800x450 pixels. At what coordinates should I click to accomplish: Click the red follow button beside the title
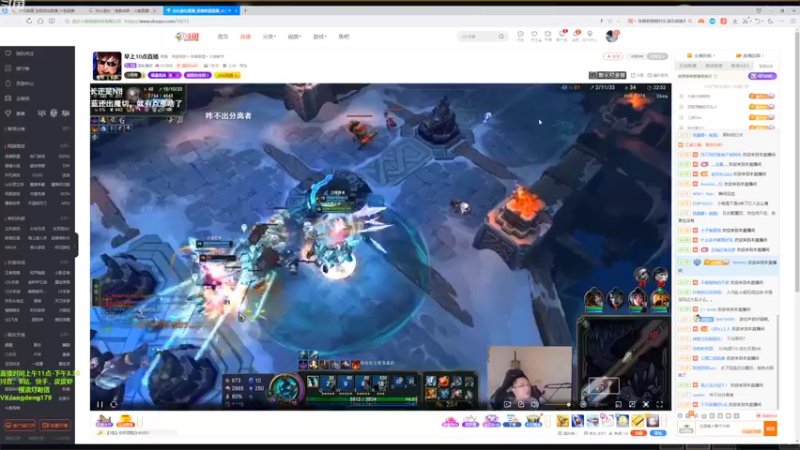[613, 56]
